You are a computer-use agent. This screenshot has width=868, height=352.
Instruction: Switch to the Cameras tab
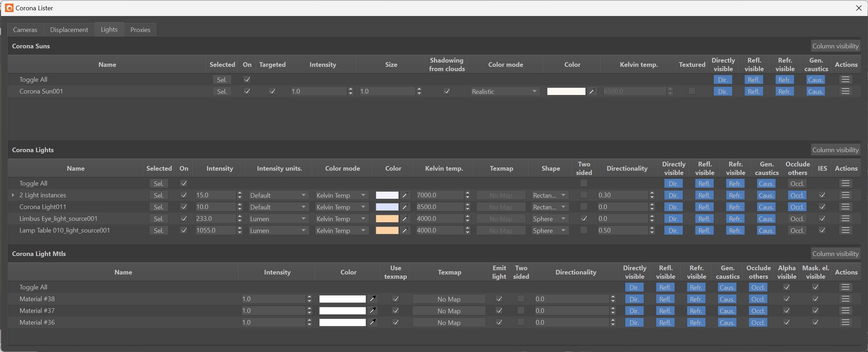[25, 30]
